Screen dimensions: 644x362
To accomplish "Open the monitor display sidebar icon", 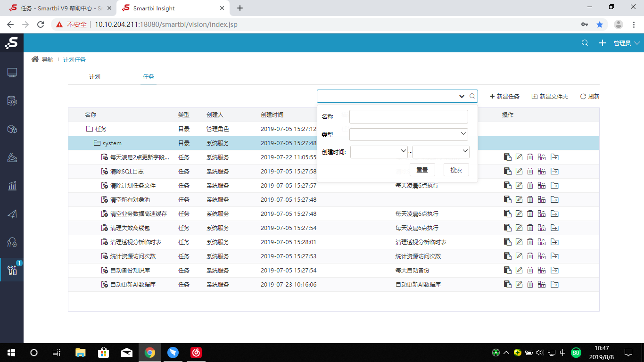I will [12, 73].
